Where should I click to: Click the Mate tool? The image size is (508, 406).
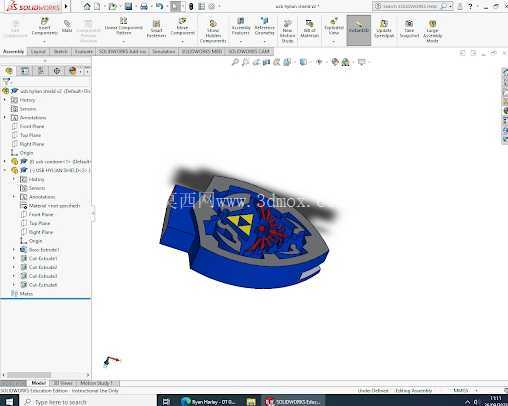[67, 26]
